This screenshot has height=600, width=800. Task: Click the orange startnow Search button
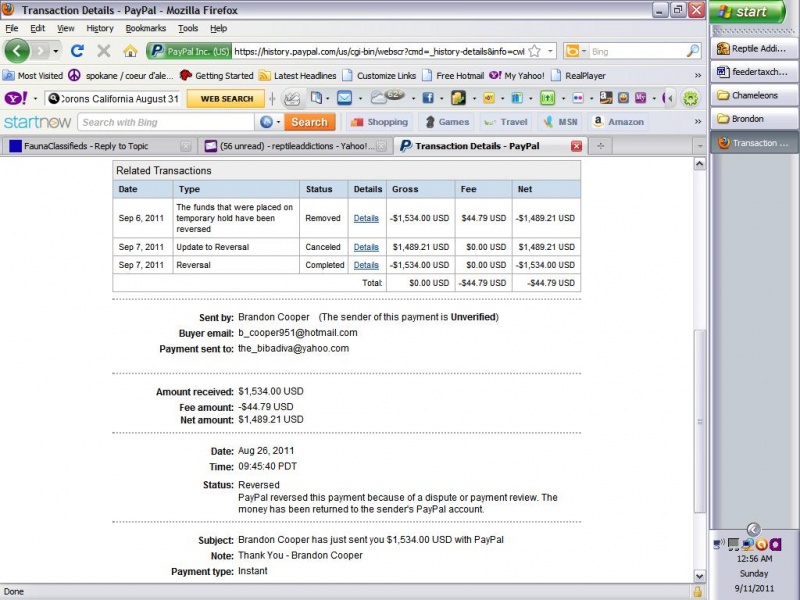click(310, 122)
